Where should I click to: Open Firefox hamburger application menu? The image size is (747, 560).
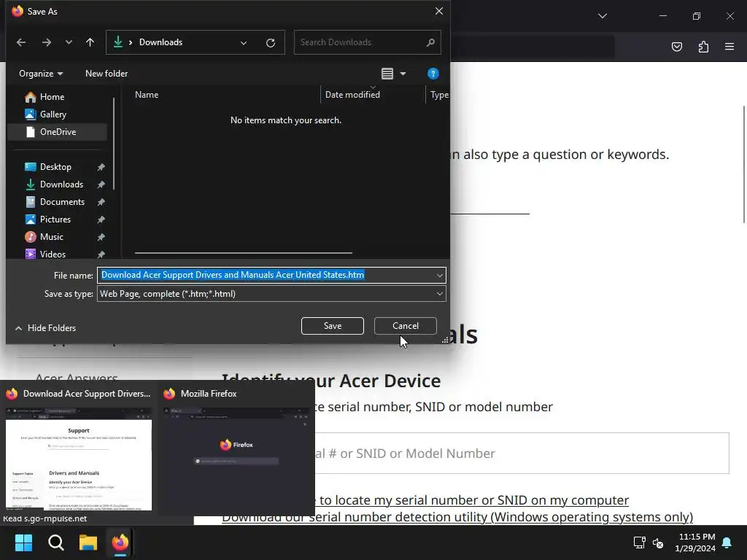pos(729,47)
